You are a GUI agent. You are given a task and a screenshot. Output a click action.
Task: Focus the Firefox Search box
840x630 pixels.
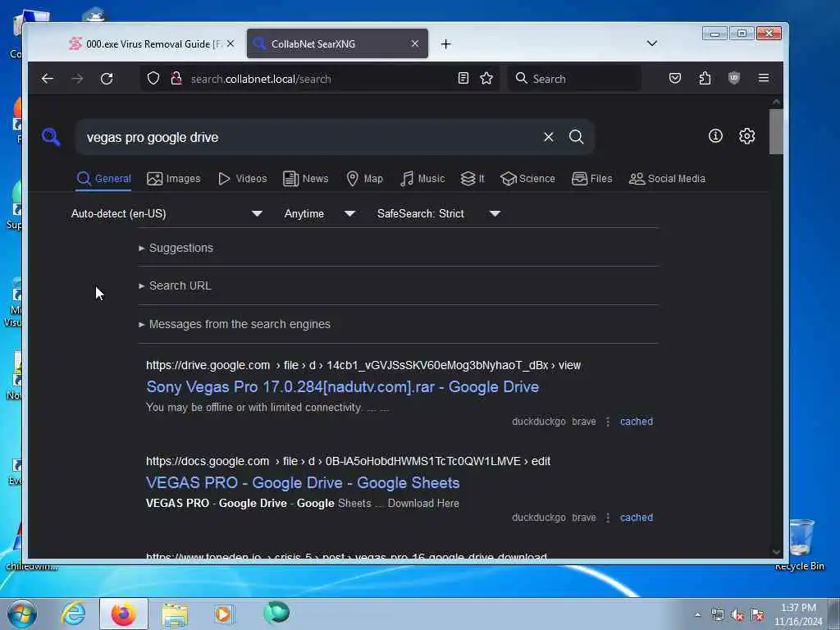point(573,79)
